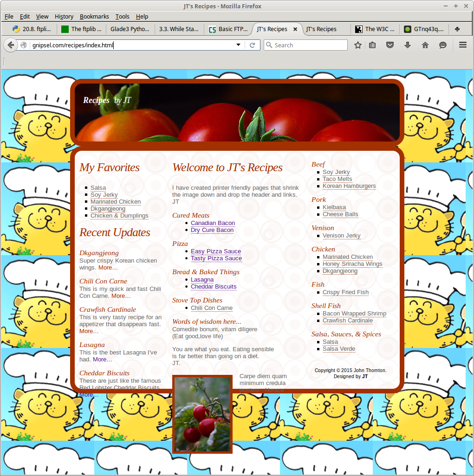Open the Honey Sriracha Wings link
Screen dimensions: 474x476
click(x=352, y=264)
